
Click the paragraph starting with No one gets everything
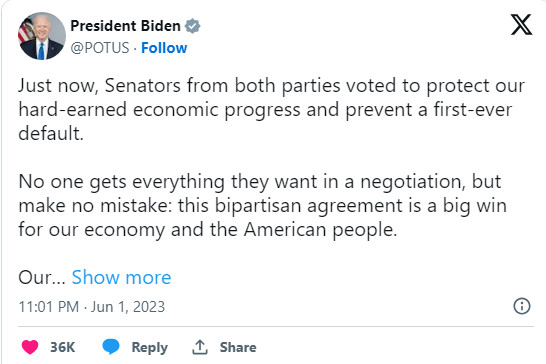263,206
